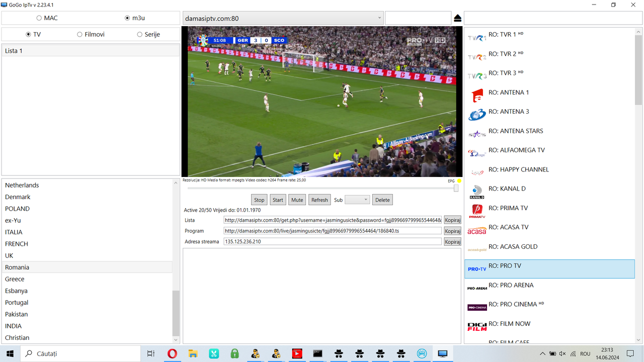Copy the Lista URL with Kopiraj
Screen dimensions: 644x362
point(453,220)
